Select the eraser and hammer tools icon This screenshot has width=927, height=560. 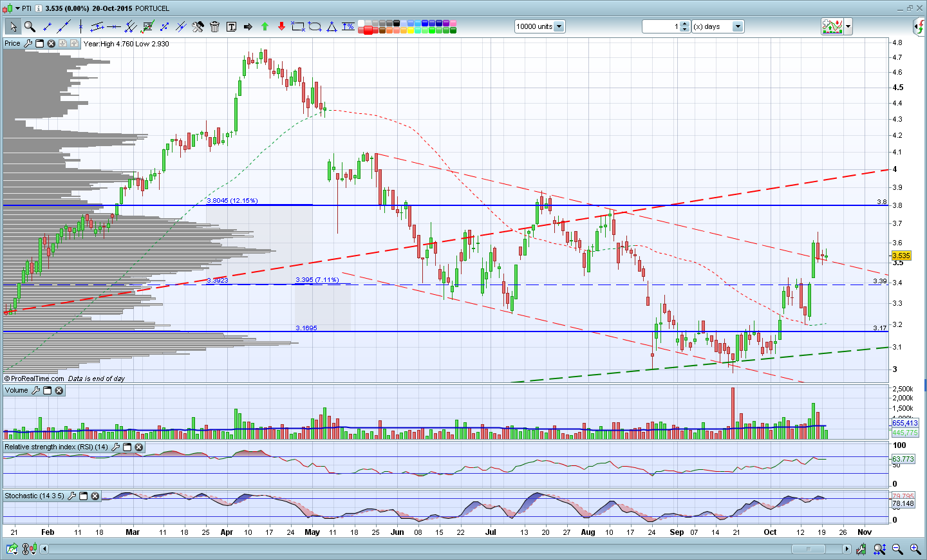click(198, 26)
